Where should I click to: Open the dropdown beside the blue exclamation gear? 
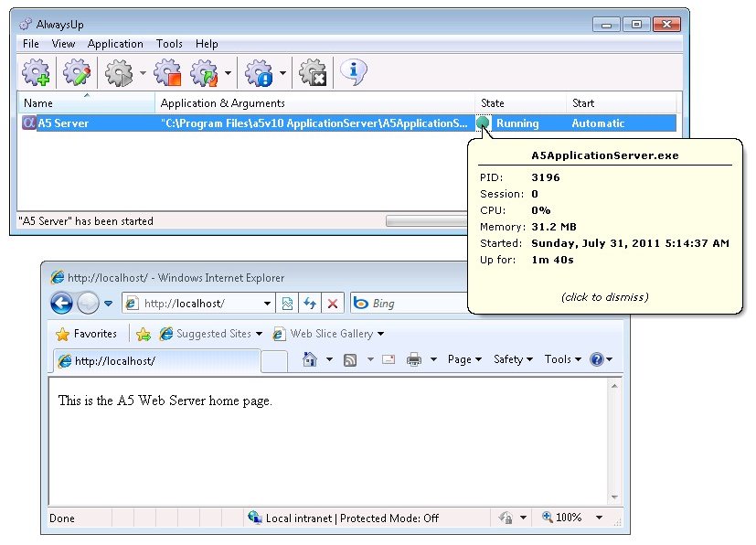click(x=283, y=73)
